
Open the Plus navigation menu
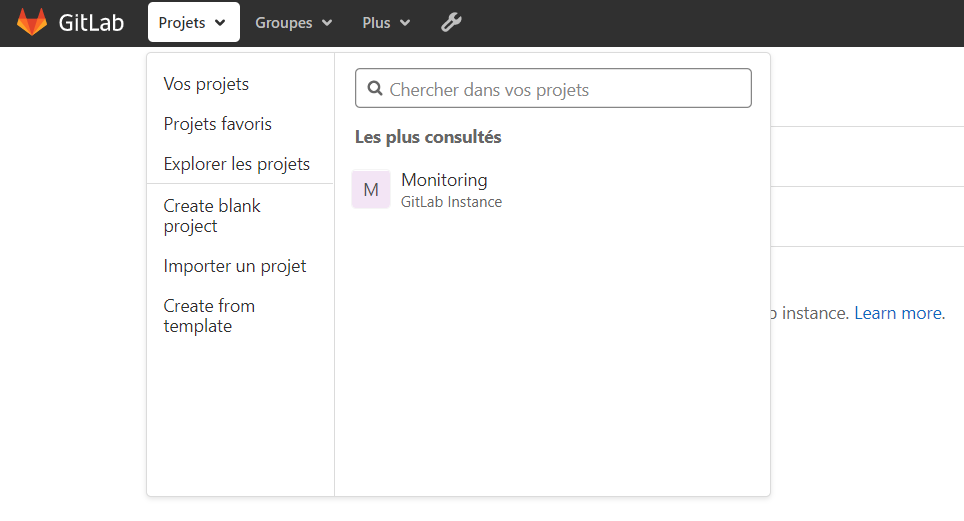pos(385,22)
